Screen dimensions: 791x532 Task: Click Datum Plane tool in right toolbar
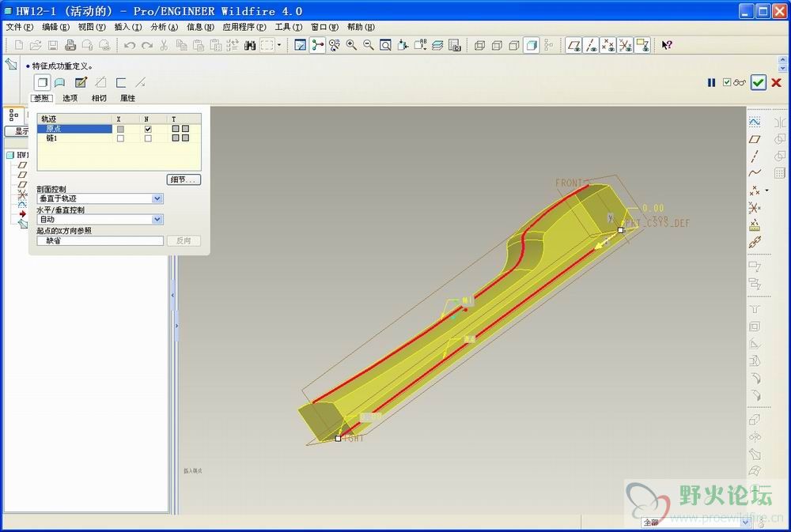click(x=755, y=139)
